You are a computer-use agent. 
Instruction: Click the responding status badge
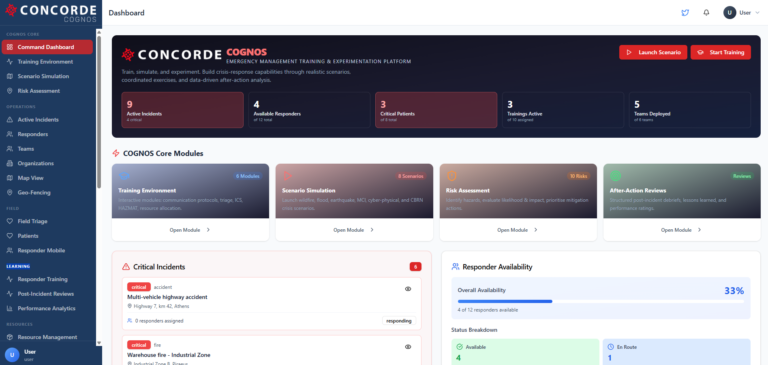click(399, 321)
